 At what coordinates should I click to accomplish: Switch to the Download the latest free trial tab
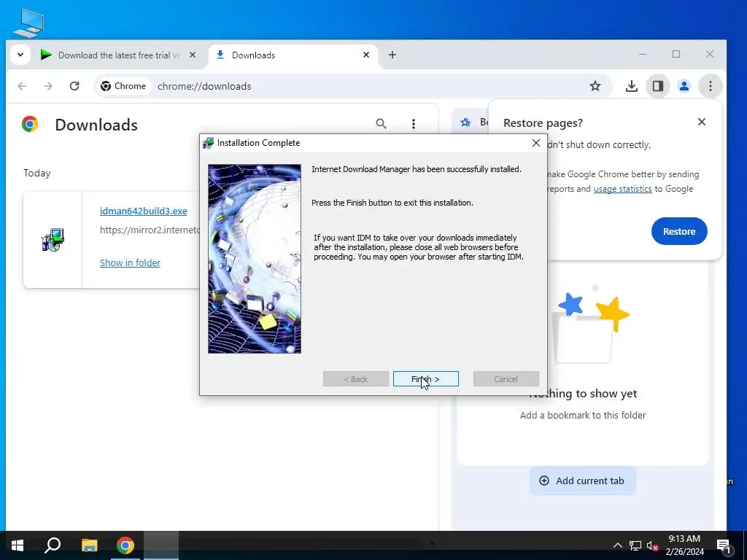tap(119, 55)
